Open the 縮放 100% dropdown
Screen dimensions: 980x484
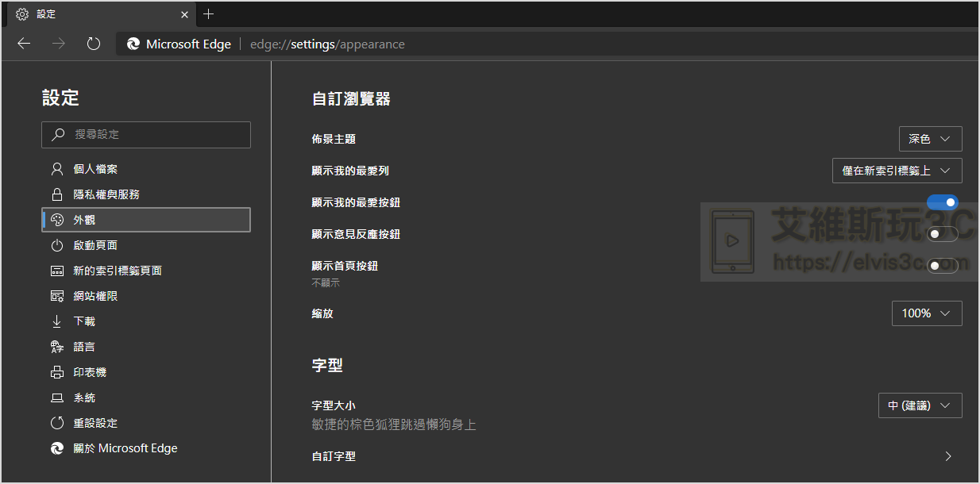[x=927, y=313]
